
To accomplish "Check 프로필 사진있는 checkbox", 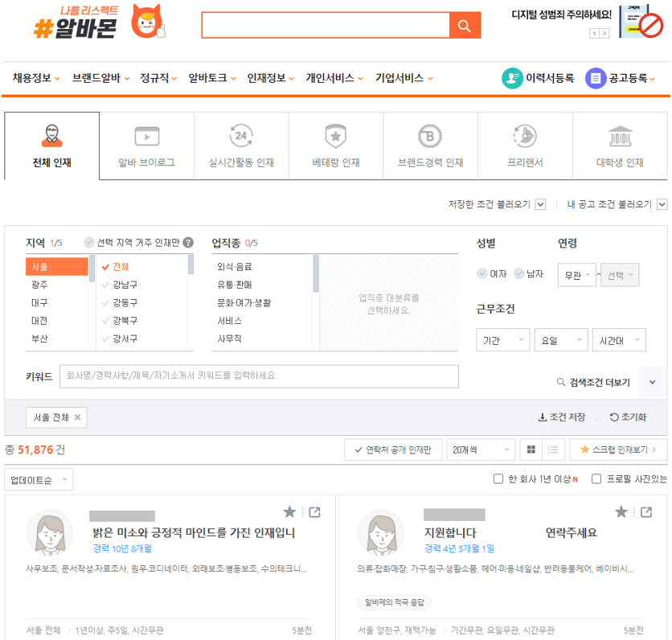I will (596, 479).
